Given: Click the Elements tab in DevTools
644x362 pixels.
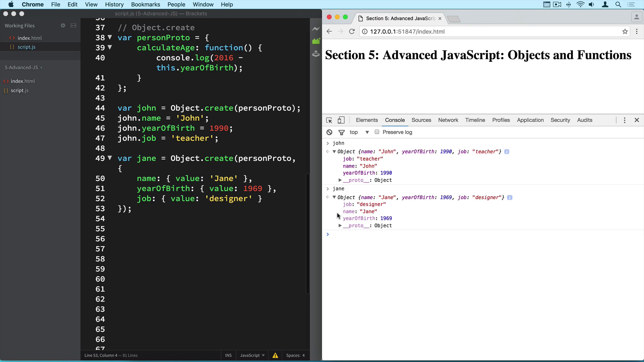Looking at the screenshot, I should tap(367, 120).
